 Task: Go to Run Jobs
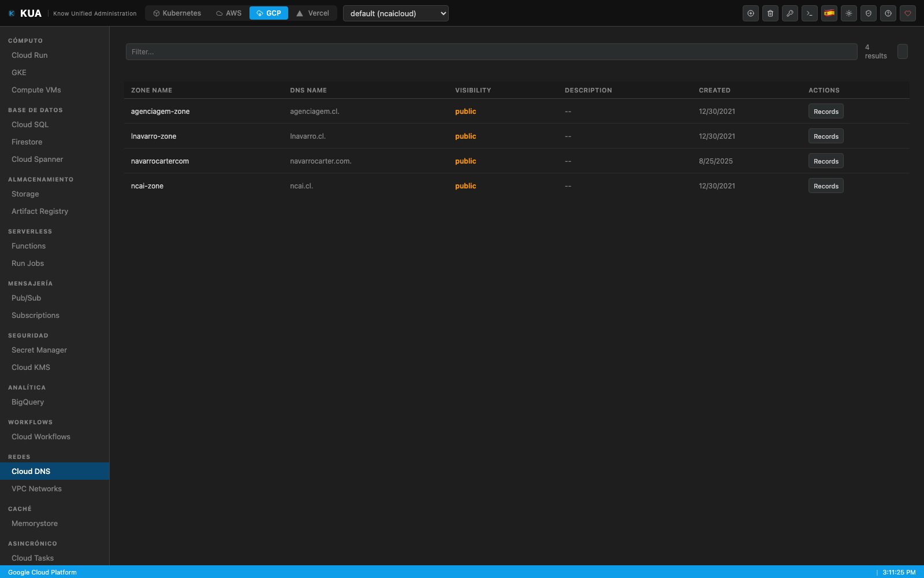tap(55, 263)
